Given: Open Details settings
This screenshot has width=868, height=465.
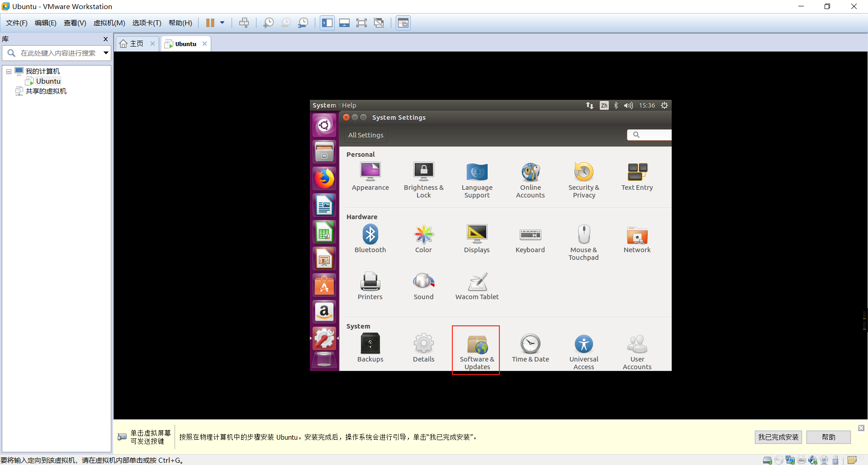Looking at the screenshot, I should [x=423, y=348].
